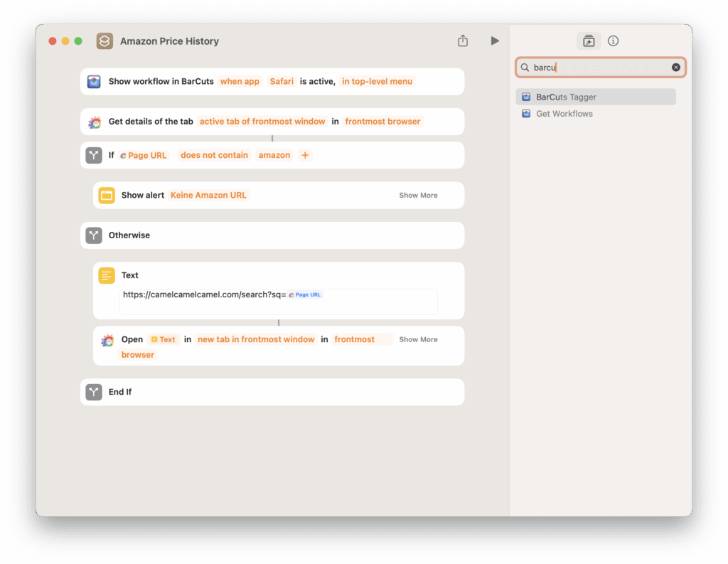Click BarCuts icon in Show workflow action
Image resolution: width=728 pixels, height=564 pixels.
(94, 81)
